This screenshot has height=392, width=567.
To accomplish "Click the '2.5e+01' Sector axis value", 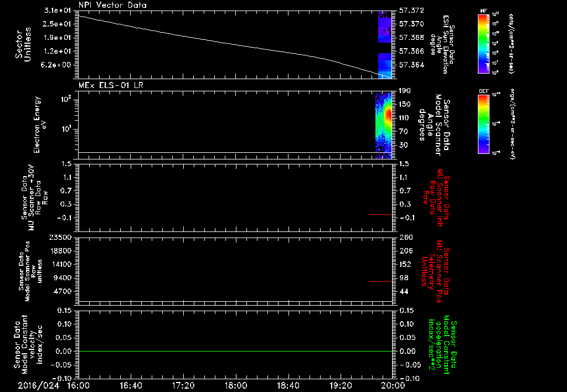I will (58, 24).
